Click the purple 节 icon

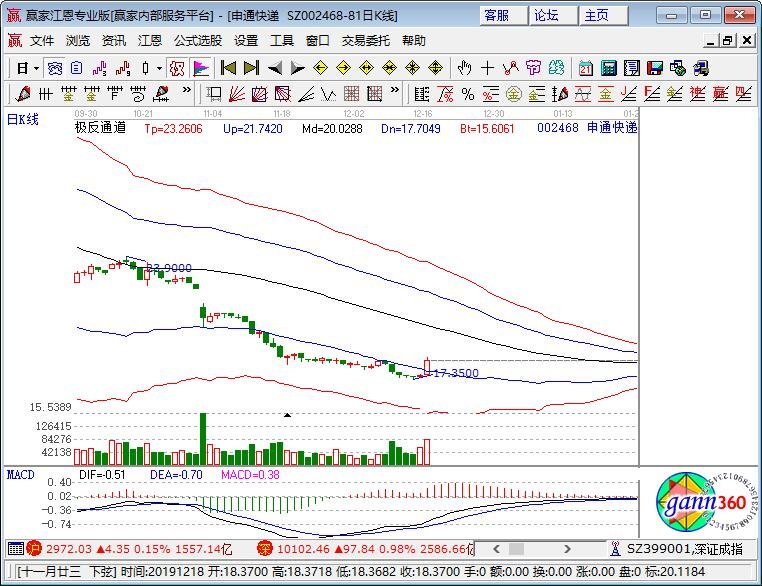tap(534, 68)
